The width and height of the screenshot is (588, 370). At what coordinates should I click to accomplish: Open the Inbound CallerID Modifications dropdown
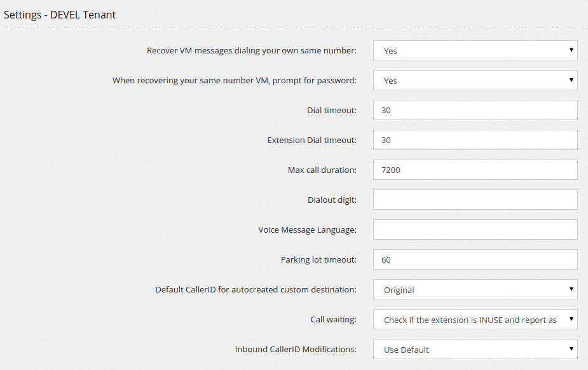click(x=475, y=349)
